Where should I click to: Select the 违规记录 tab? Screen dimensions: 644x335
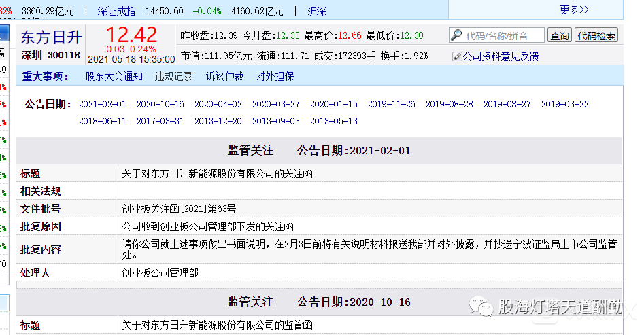(173, 77)
